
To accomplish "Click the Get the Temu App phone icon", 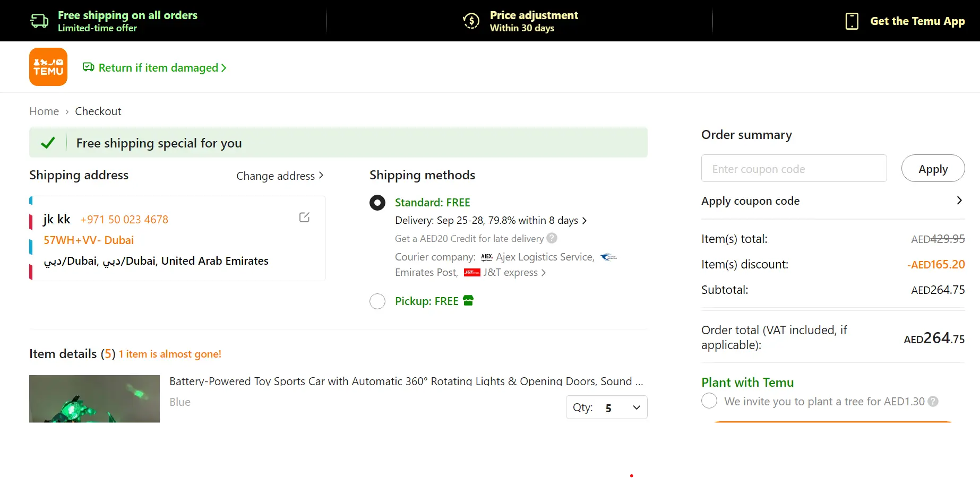I will [851, 21].
